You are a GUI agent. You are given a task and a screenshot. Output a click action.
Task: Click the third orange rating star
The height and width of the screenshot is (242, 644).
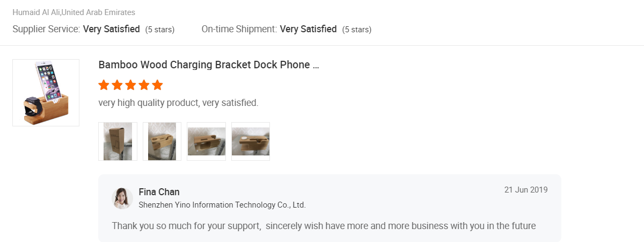pos(130,85)
